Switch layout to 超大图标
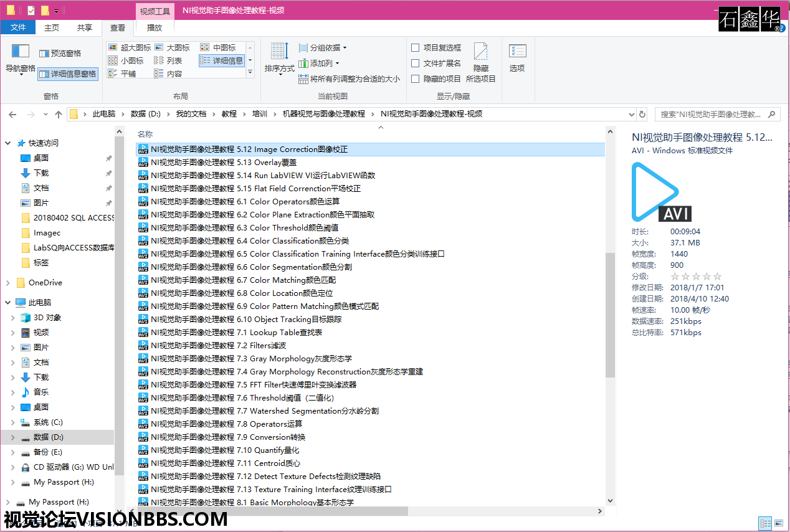The width and height of the screenshot is (790, 532). click(130, 47)
